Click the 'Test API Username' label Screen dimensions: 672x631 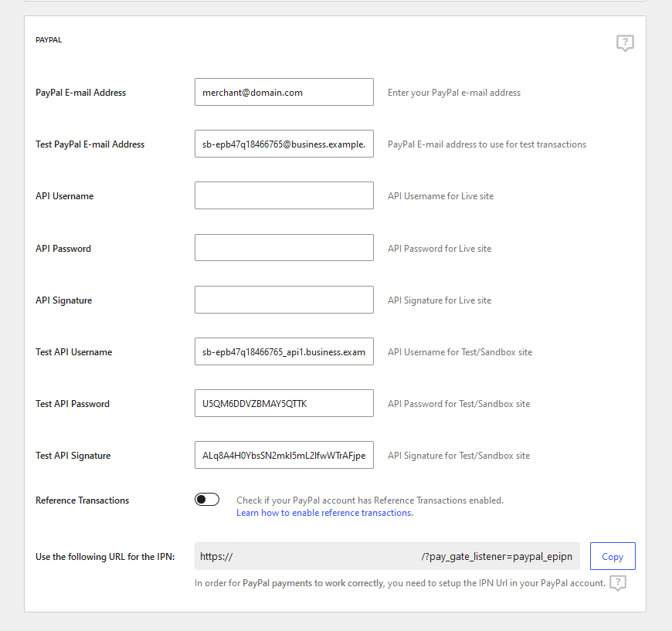tap(73, 352)
